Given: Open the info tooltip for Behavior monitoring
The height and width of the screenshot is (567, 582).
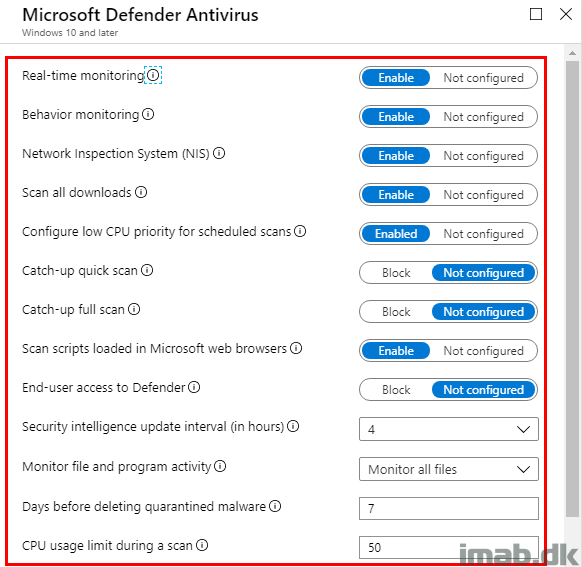Looking at the screenshot, I should click(x=148, y=114).
